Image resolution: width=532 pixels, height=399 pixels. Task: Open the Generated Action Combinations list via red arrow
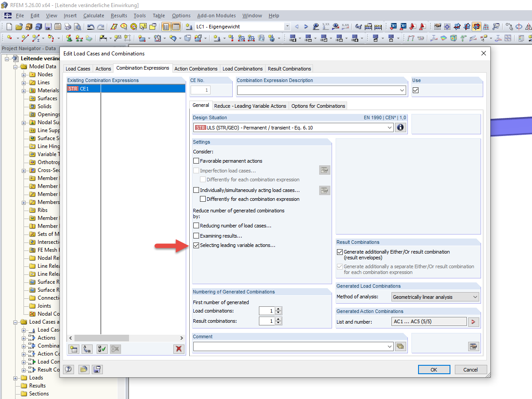pyautogui.click(x=473, y=321)
